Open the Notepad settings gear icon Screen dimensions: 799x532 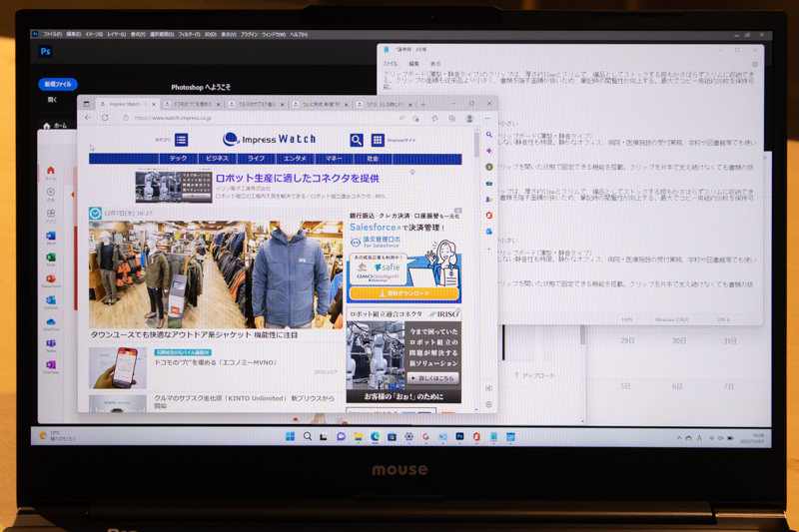pyautogui.click(x=755, y=64)
